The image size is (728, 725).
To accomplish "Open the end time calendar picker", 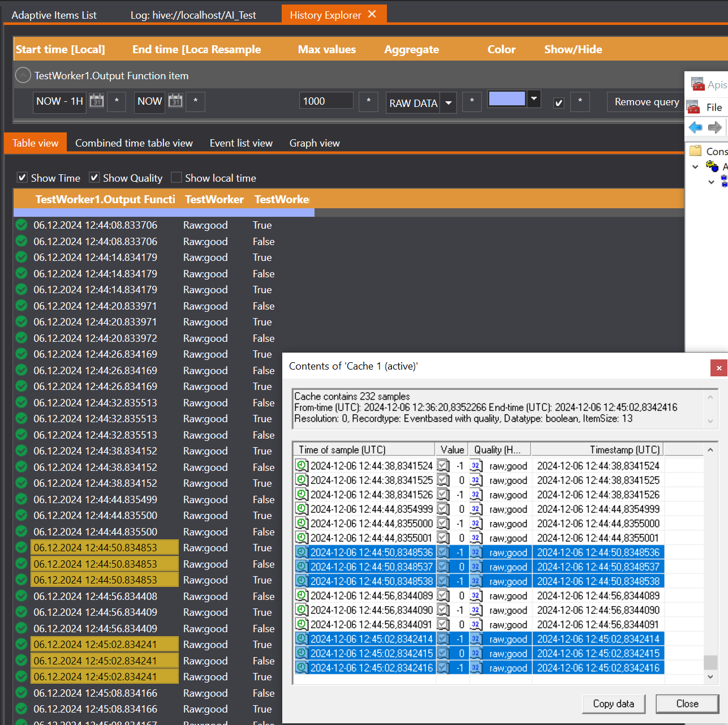I will pos(175,101).
